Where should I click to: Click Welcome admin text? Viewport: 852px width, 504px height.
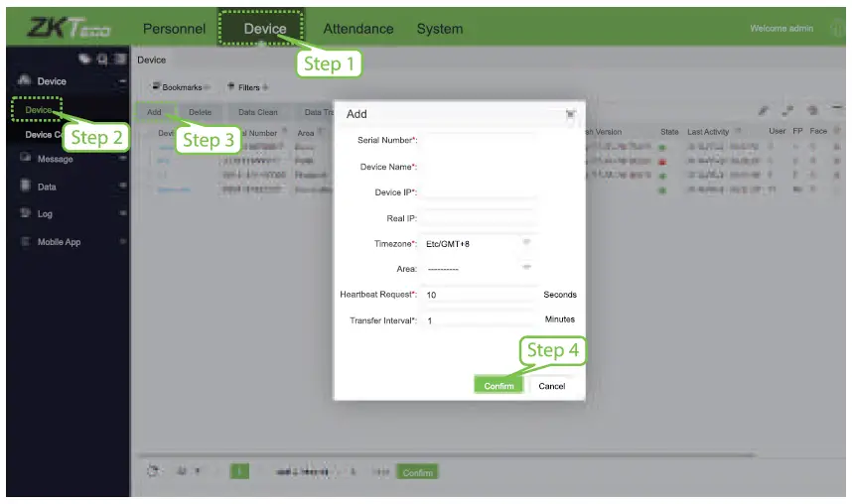click(781, 28)
